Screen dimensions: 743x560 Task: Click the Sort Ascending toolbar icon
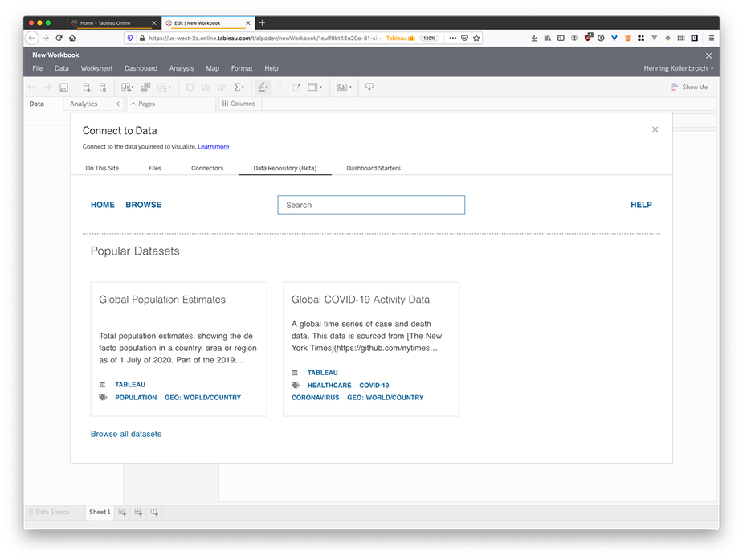[x=206, y=88]
